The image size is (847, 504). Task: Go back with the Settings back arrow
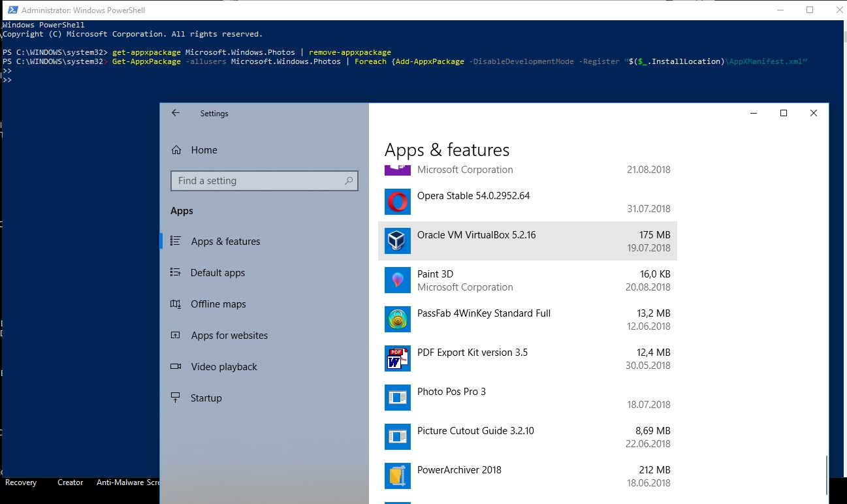click(x=176, y=113)
